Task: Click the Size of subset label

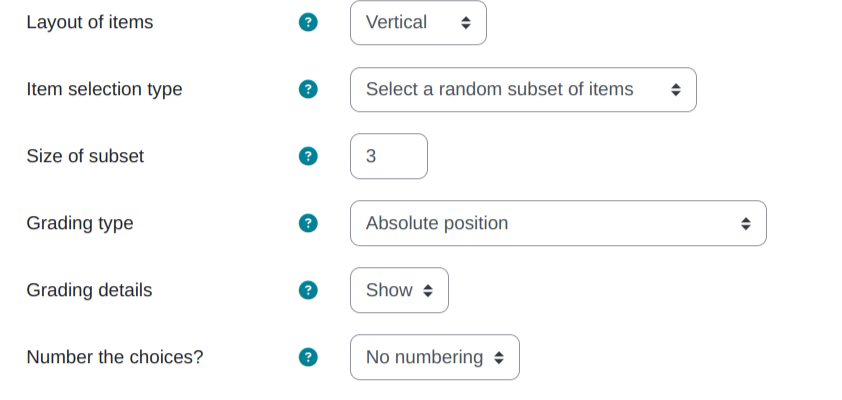Action: (85, 156)
